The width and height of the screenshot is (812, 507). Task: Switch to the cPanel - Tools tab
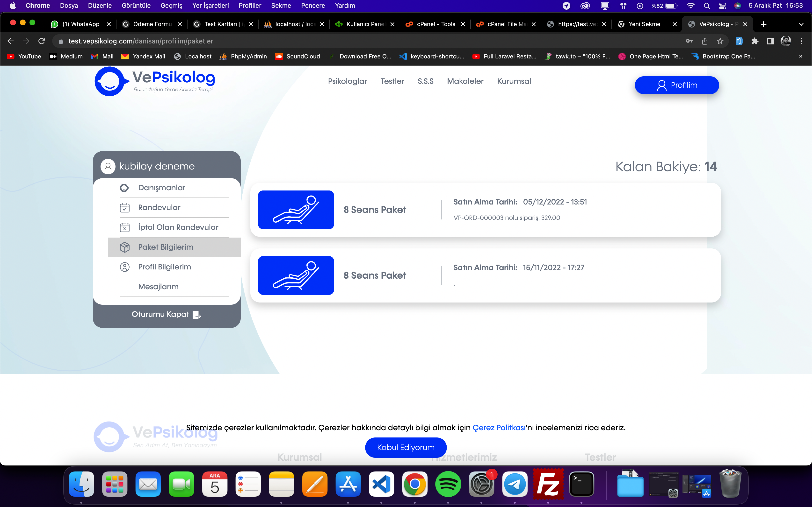(x=435, y=24)
